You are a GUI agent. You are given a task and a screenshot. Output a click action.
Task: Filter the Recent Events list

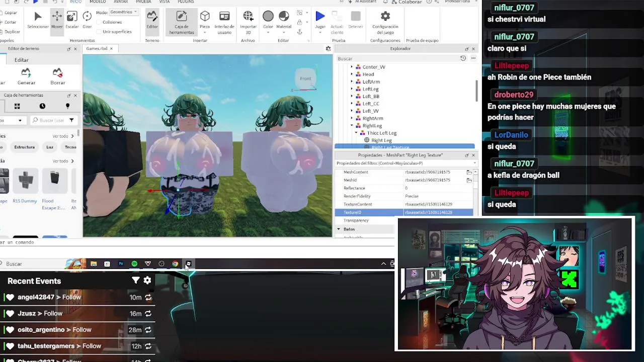point(135,281)
